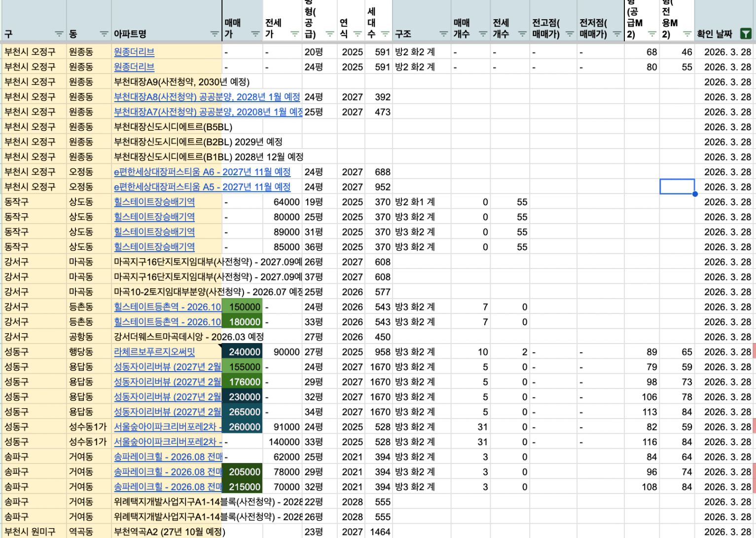This screenshot has width=756, height=538.
Task: Open the filter for the 동 column
Action: click(104, 34)
